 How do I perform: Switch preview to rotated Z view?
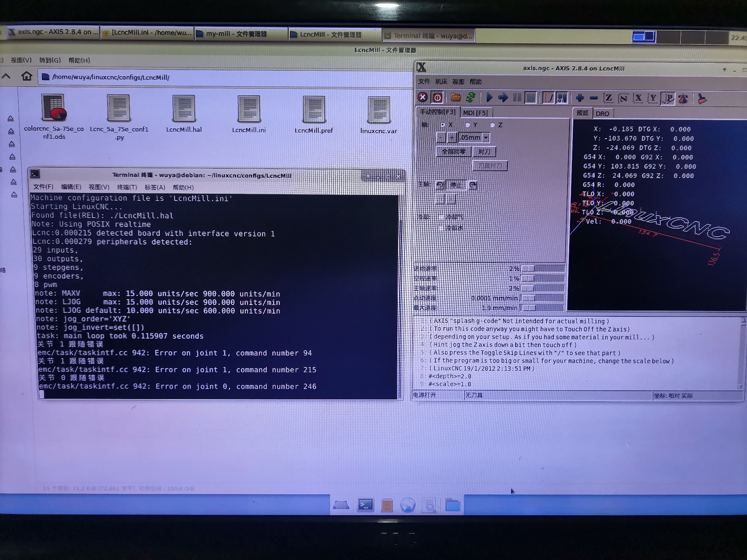pyautogui.click(x=623, y=99)
